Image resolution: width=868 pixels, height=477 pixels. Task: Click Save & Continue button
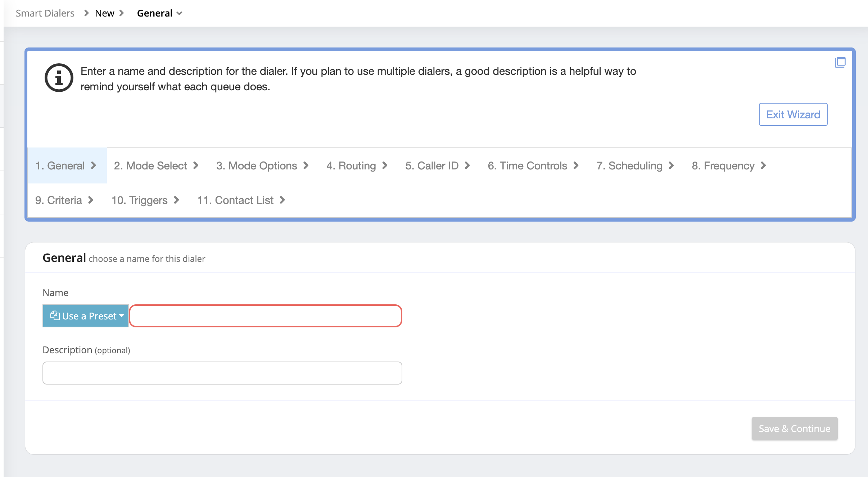tap(795, 428)
